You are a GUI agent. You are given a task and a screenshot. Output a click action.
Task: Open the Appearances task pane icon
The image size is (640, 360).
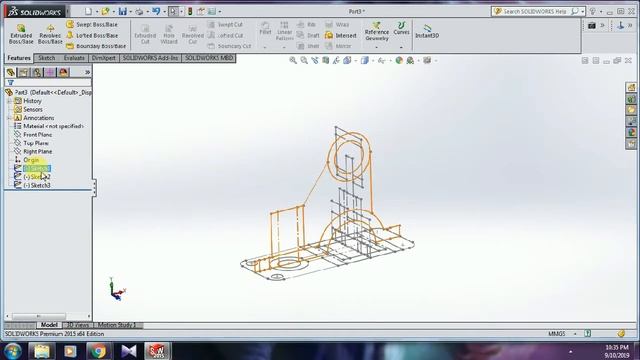pos(631,133)
